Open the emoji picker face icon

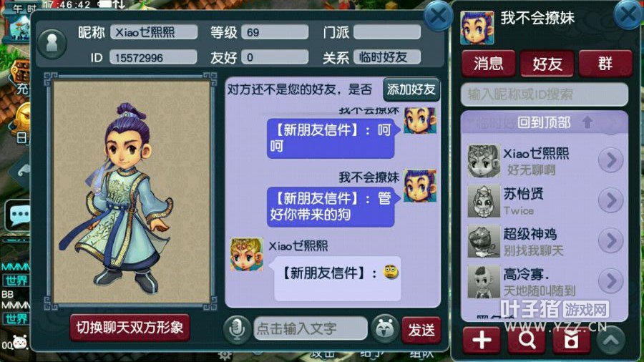[384, 329]
